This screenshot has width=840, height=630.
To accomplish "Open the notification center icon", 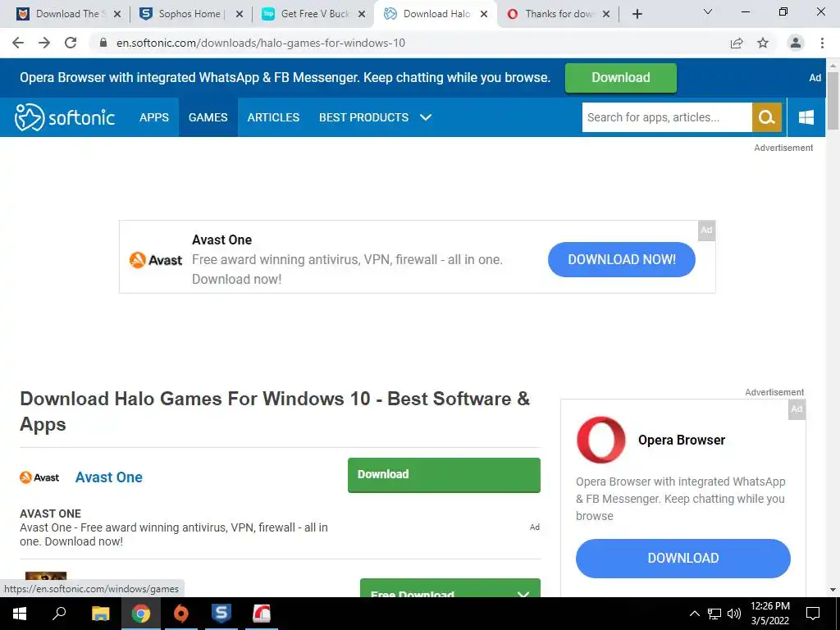I will (x=813, y=614).
